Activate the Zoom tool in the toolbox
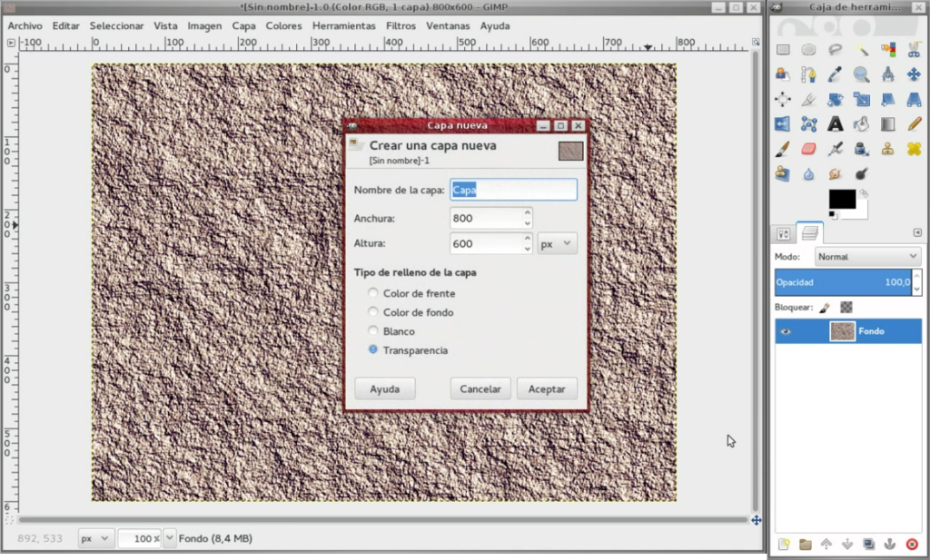Viewport: 930px width, 560px height. click(x=861, y=74)
